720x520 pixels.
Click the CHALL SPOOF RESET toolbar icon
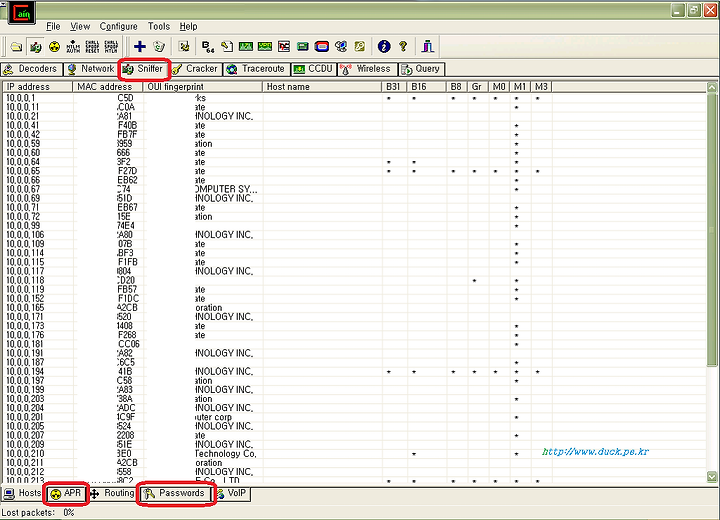92,46
